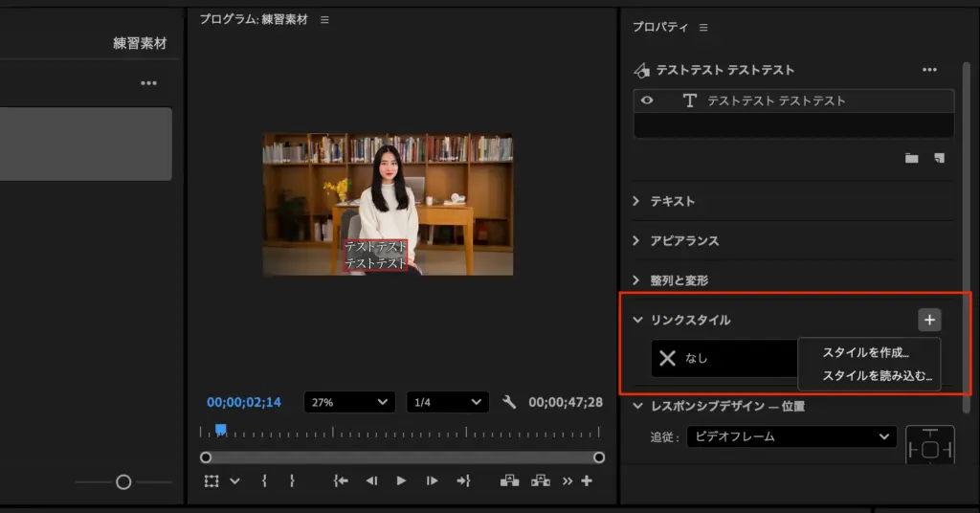The image size is (980, 513).
Task: Click the Lift button icon
Action: point(510,480)
